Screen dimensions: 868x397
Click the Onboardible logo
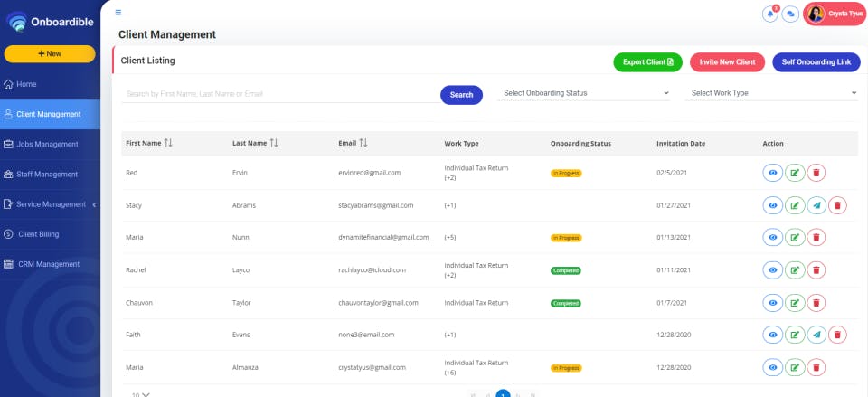[50, 22]
